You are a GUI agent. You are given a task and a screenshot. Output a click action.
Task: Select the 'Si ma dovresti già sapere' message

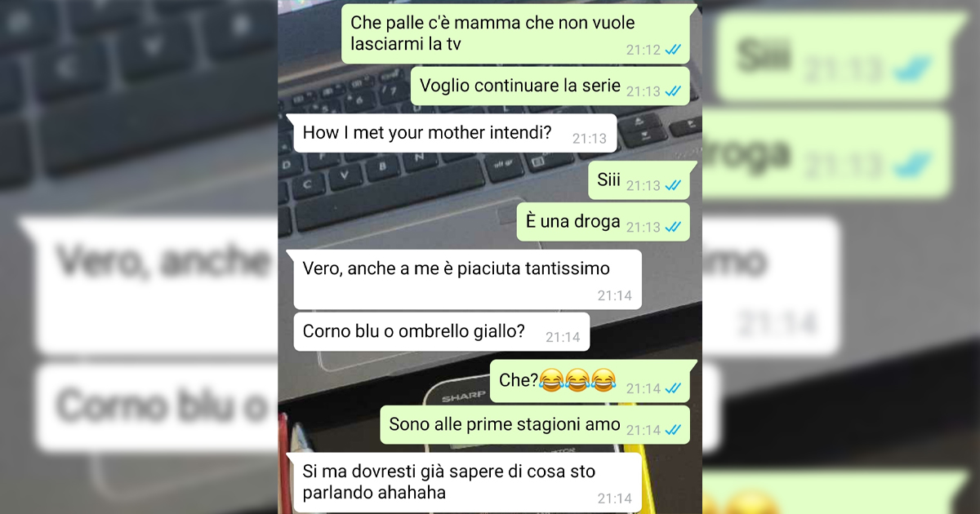467,482
